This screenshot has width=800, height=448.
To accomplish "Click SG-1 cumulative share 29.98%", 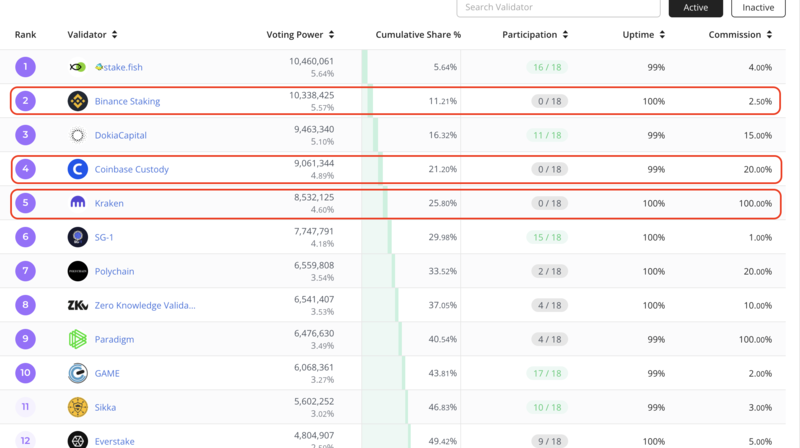I will point(442,237).
